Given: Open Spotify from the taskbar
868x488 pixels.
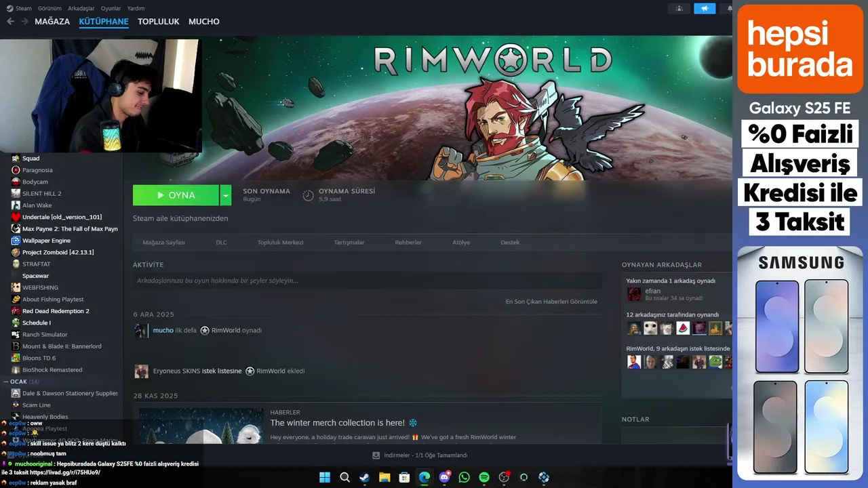Looking at the screenshot, I should [484, 477].
